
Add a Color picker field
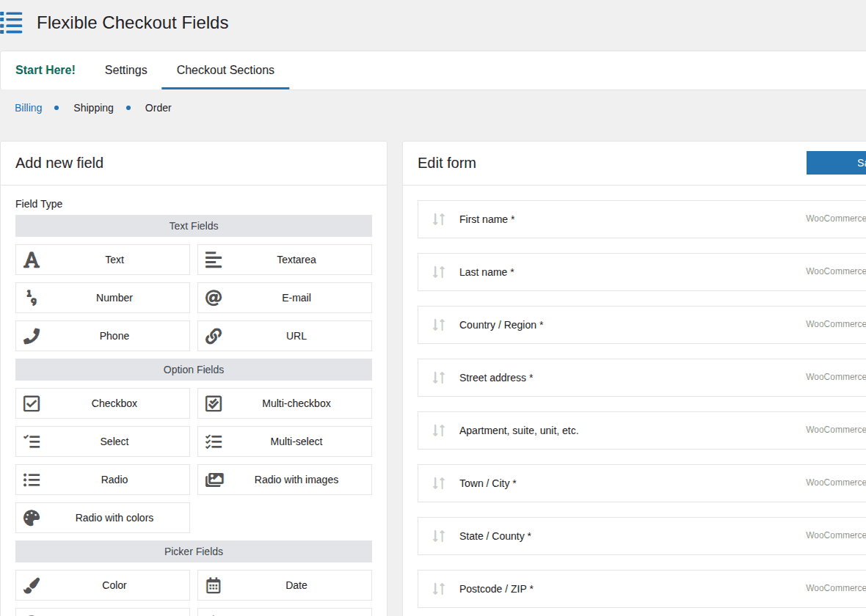pos(103,585)
